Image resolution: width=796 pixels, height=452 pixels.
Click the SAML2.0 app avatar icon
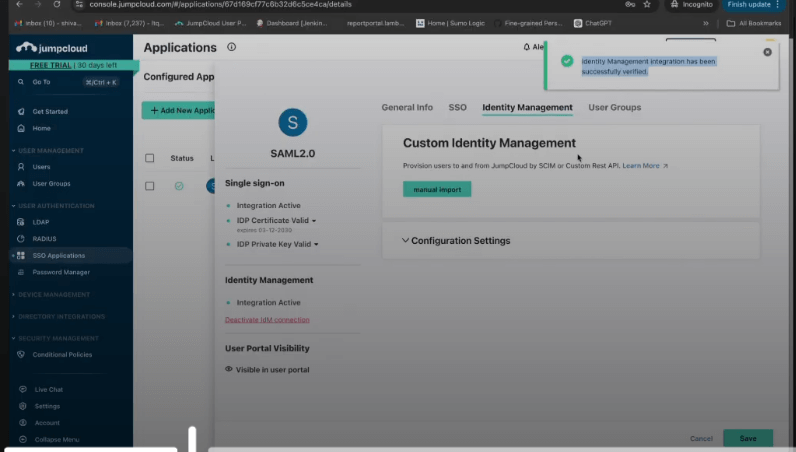292,122
